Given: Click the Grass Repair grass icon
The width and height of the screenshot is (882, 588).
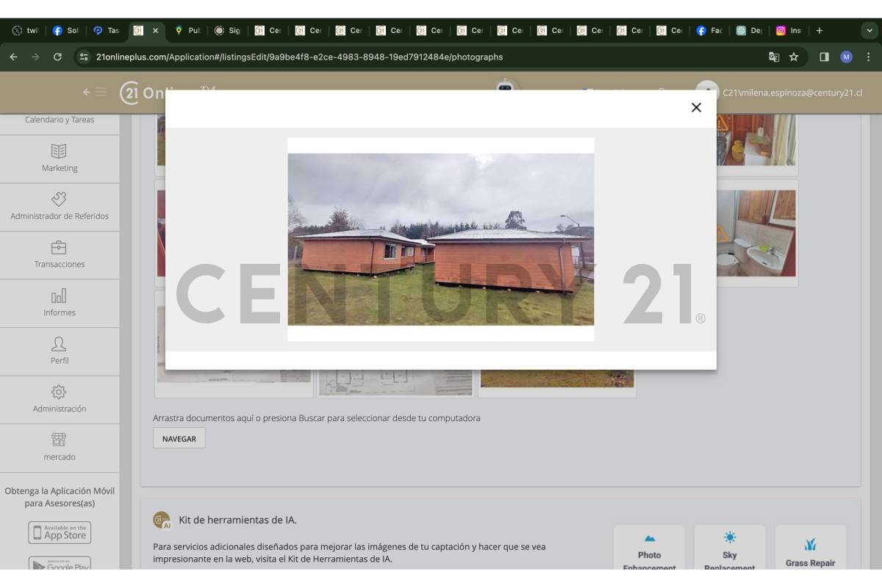Looking at the screenshot, I should click(811, 545).
